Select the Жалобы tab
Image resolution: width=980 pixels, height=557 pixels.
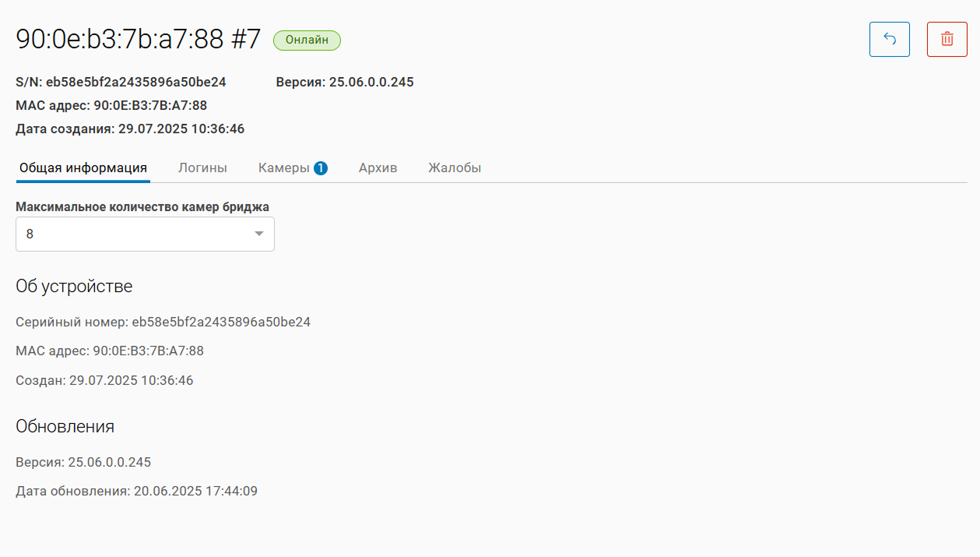[455, 168]
